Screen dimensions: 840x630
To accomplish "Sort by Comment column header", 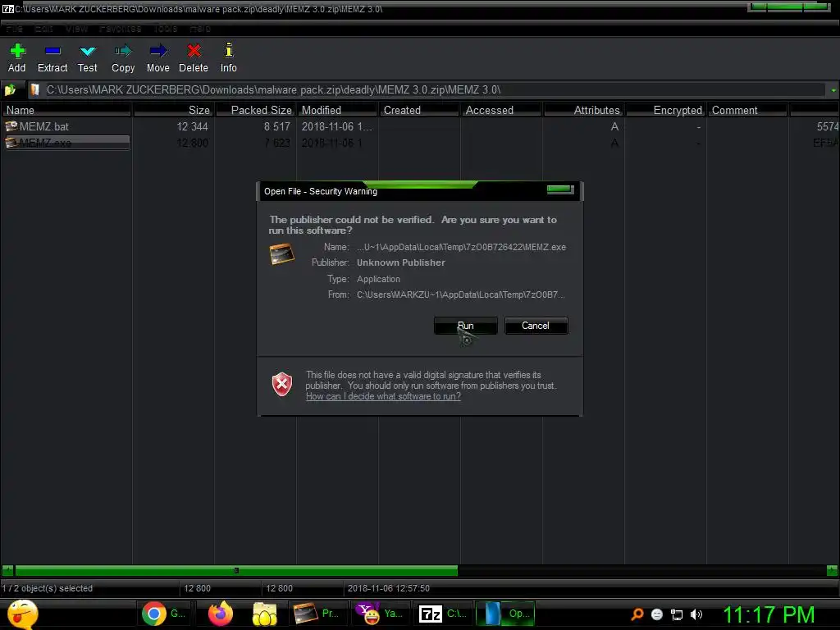I will coord(747,110).
